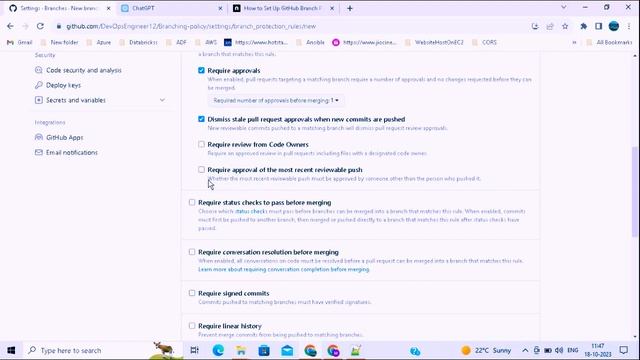This screenshot has width=640, height=360.
Task: Switch to the ChatGPT tab
Action: click(171, 8)
